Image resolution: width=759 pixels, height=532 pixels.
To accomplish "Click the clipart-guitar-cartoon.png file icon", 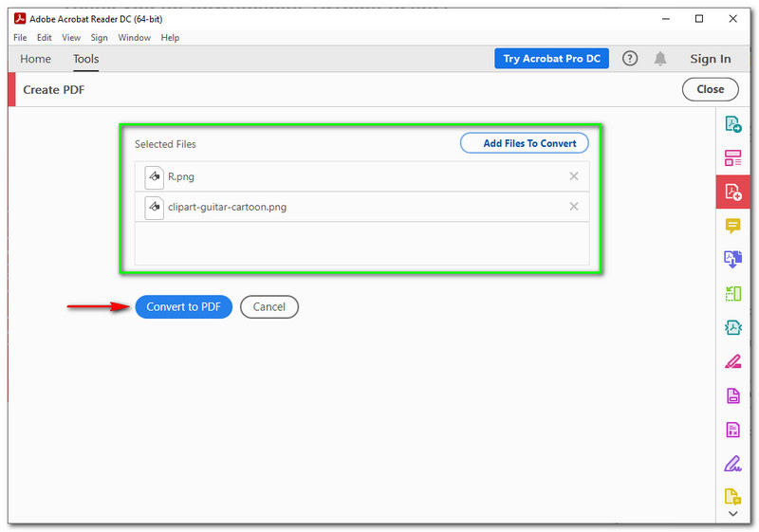I will click(154, 207).
